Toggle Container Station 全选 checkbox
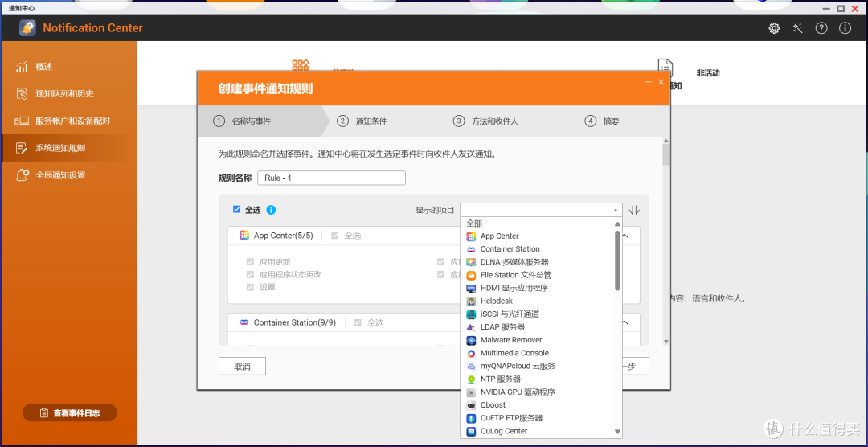Image resolution: width=868 pixels, height=447 pixels. pyautogui.click(x=358, y=322)
